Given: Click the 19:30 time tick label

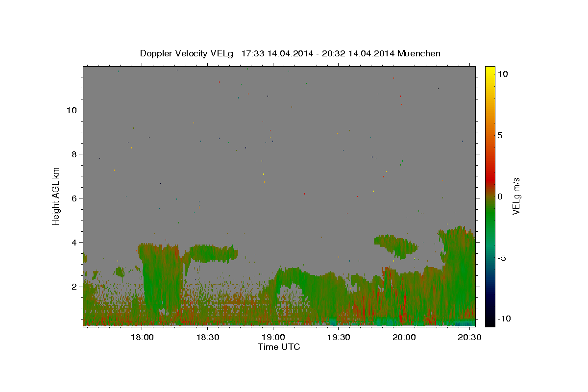Looking at the screenshot, I should pos(339,337).
